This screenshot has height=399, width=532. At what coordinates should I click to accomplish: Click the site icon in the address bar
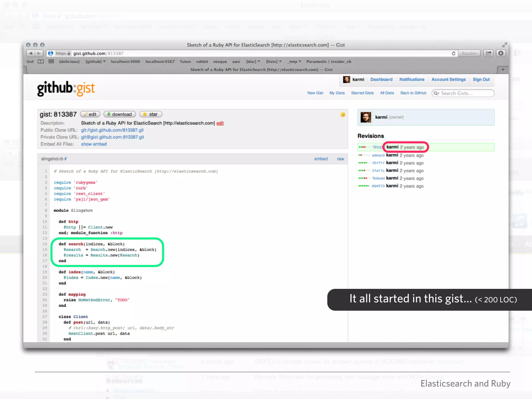tap(51, 53)
